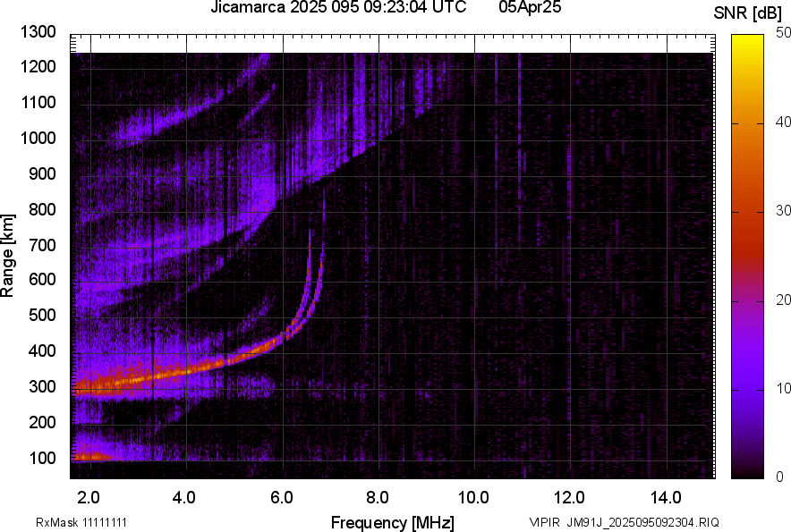Screen dimensions: 791x532
Task: Click the frequency tick label '12.0'
Action: [570, 498]
